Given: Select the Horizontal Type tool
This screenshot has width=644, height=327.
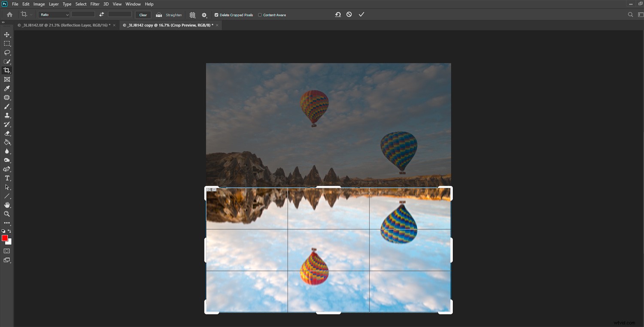Looking at the screenshot, I should [6, 178].
